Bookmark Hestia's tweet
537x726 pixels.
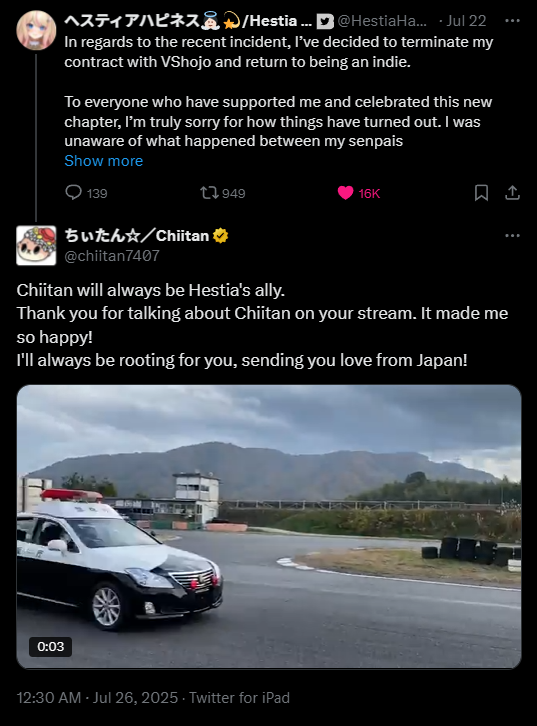click(481, 193)
